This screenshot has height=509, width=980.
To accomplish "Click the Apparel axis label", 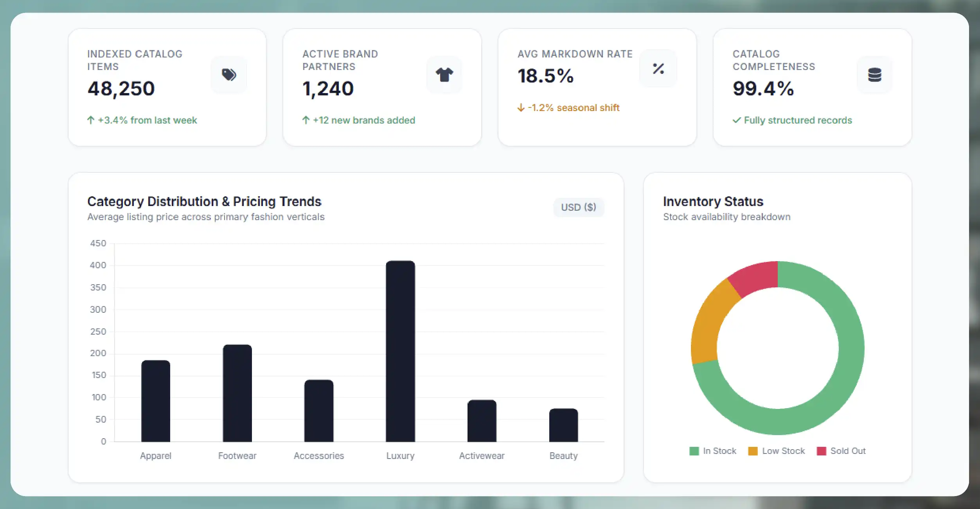I will pos(156,456).
